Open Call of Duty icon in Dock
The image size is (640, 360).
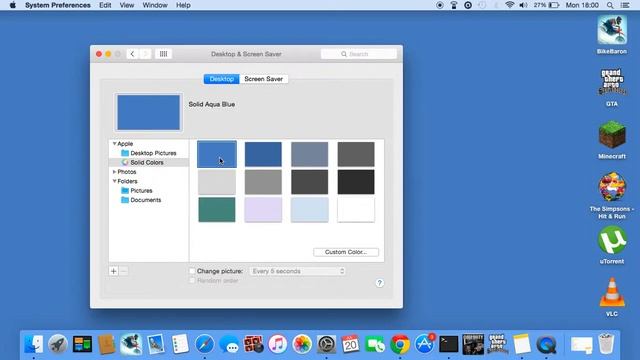(473, 344)
